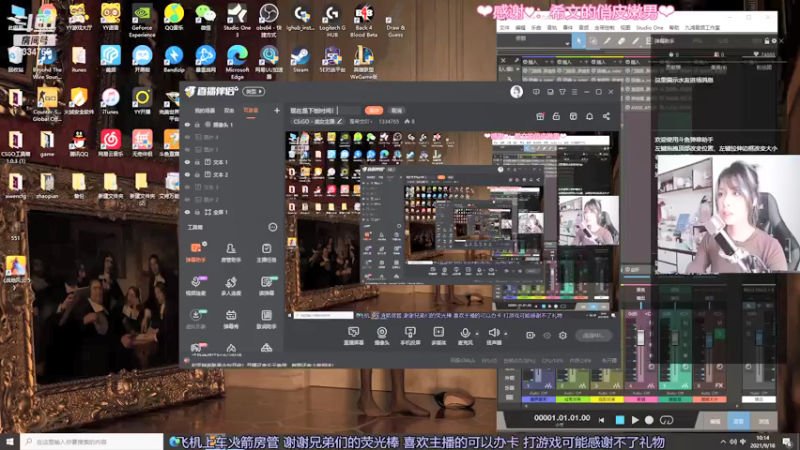Screen dimensions: 800x450
Task: Open the 主播任务 streamer tasks tool
Action: pos(266,252)
